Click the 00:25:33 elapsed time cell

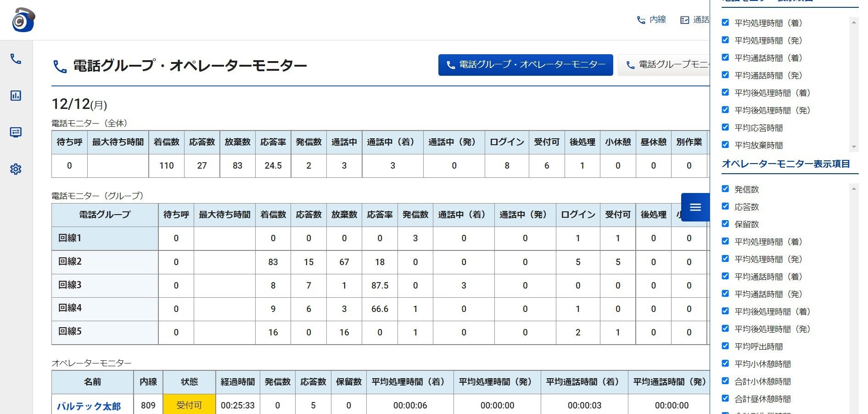tap(237, 405)
